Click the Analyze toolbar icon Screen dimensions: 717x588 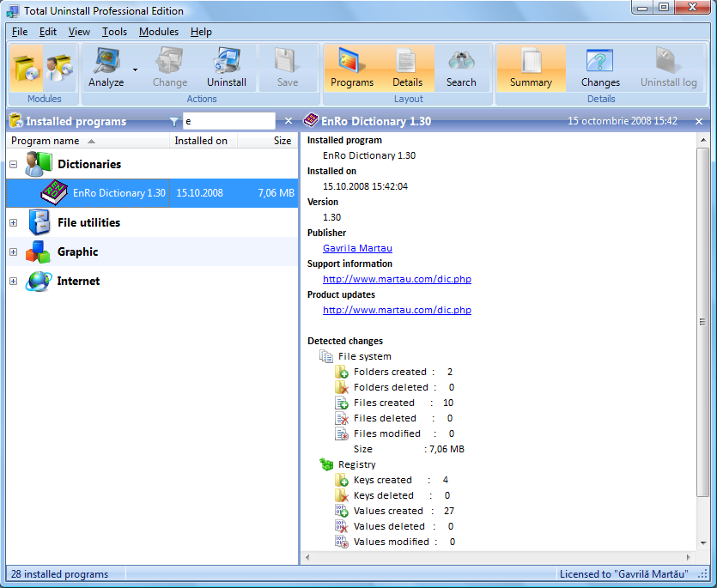point(106,63)
